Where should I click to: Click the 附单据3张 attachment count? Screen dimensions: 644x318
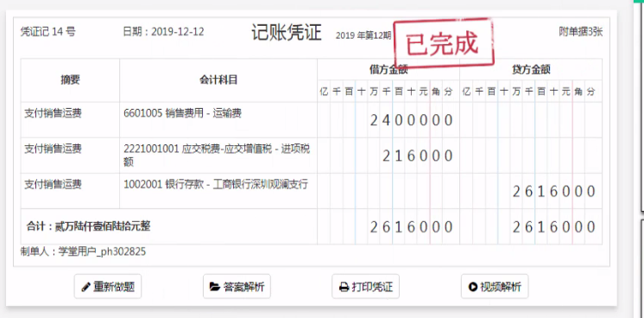(581, 32)
